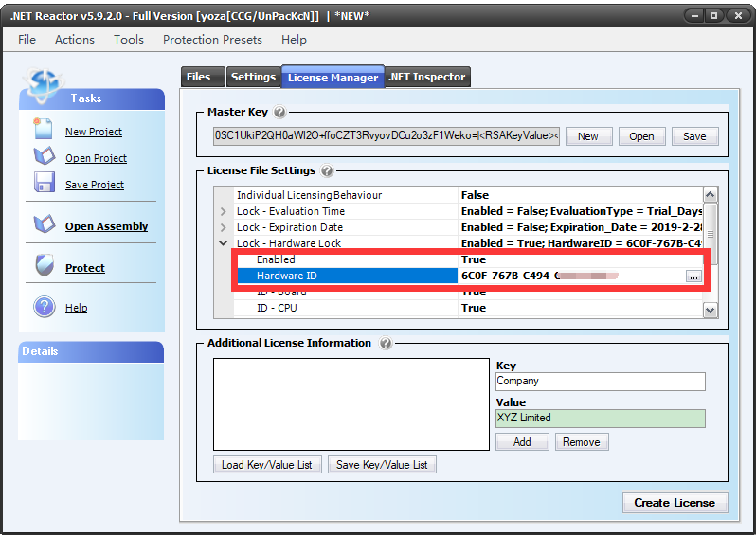Select the License Manager tab
Viewport: 756px width, 535px height.
click(333, 77)
